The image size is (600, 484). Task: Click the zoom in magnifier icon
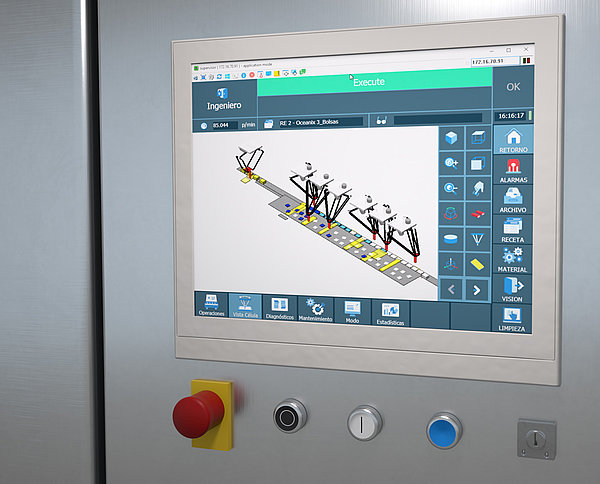(452, 162)
